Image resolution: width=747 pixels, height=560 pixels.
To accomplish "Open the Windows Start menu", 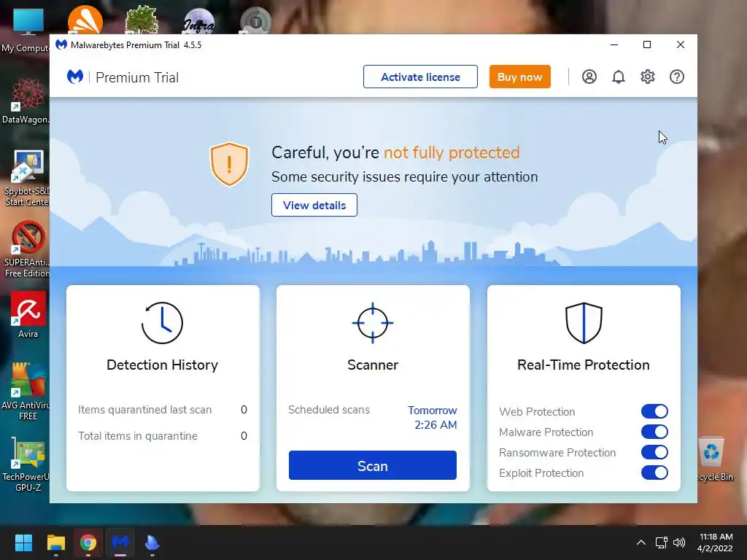I will click(23, 542).
